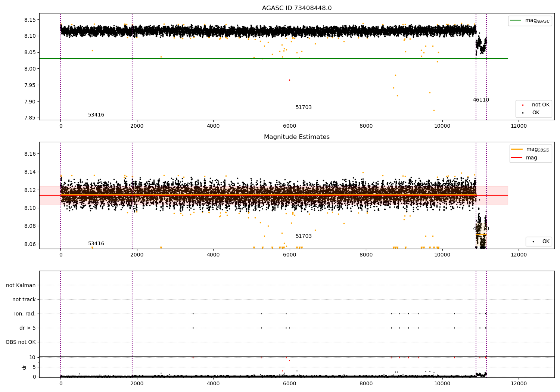
Task: Select the 'dr > 5' row label
Action: point(28,328)
